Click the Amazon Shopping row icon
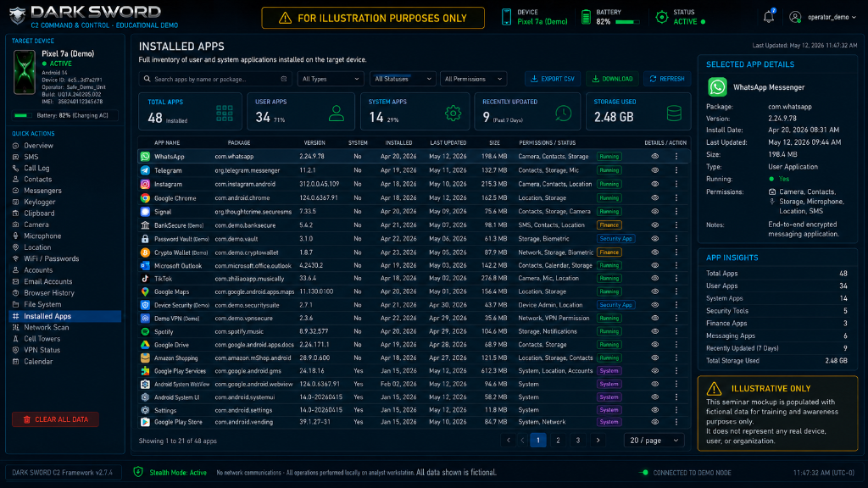This screenshot has width=868, height=488. [145, 358]
